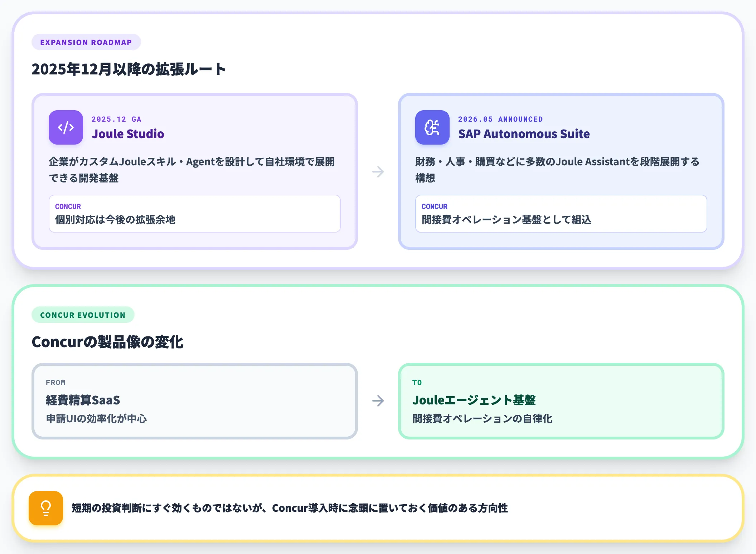Click the Autonomous Suite description starting '財務・人事・購買'

[557, 170]
